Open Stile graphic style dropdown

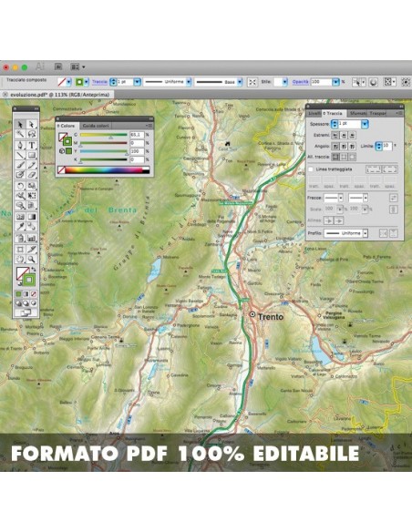[284, 82]
